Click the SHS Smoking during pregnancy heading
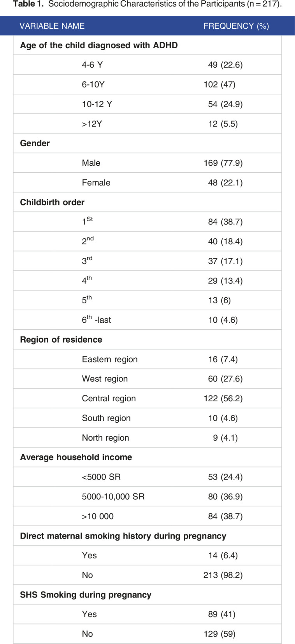295x644 pixels. pos(86,595)
